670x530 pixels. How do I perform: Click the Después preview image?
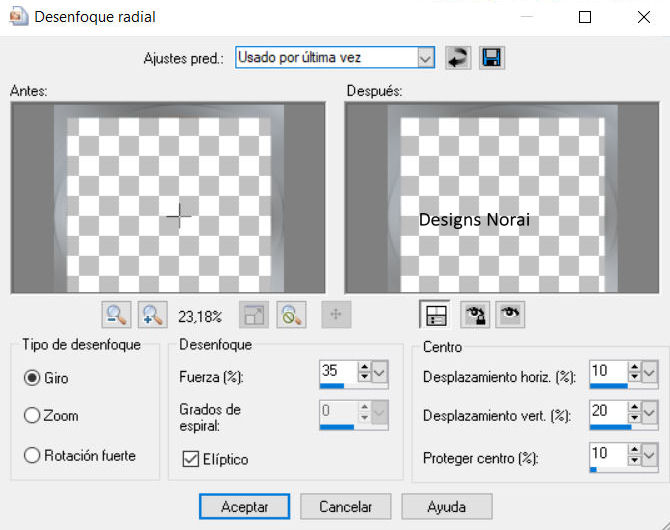502,197
